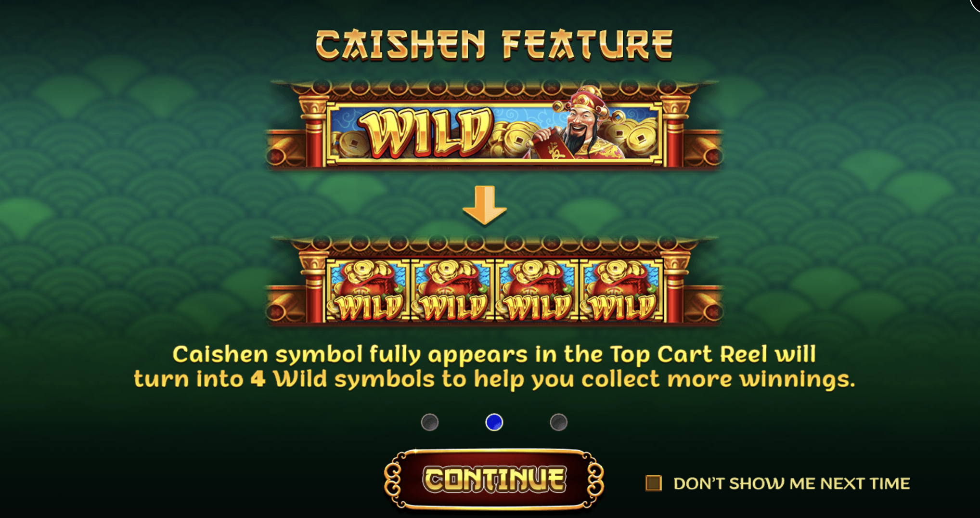This screenshot has height=518, width=980.
Task: Click the Don't Show Me Next Time label
Action: pyautogui.click(x=791, y=483)
